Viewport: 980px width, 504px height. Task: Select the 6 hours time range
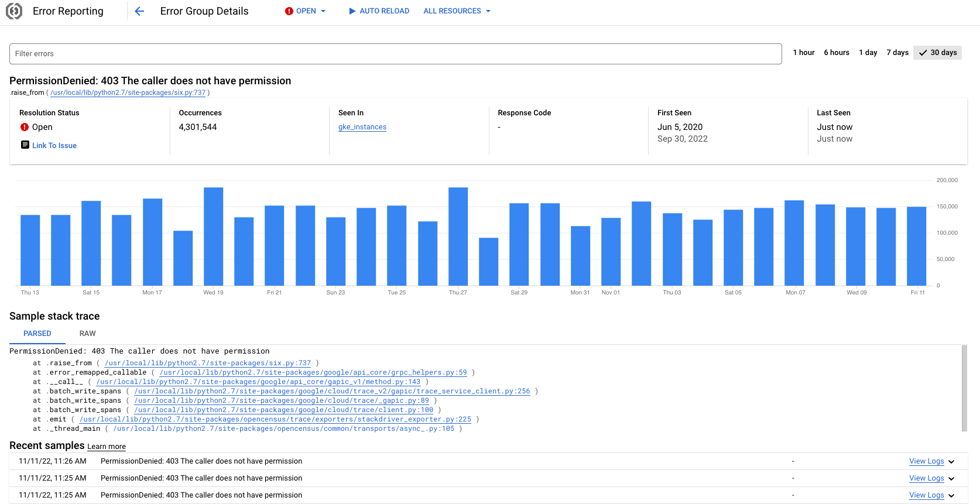[x=837, y=53]
